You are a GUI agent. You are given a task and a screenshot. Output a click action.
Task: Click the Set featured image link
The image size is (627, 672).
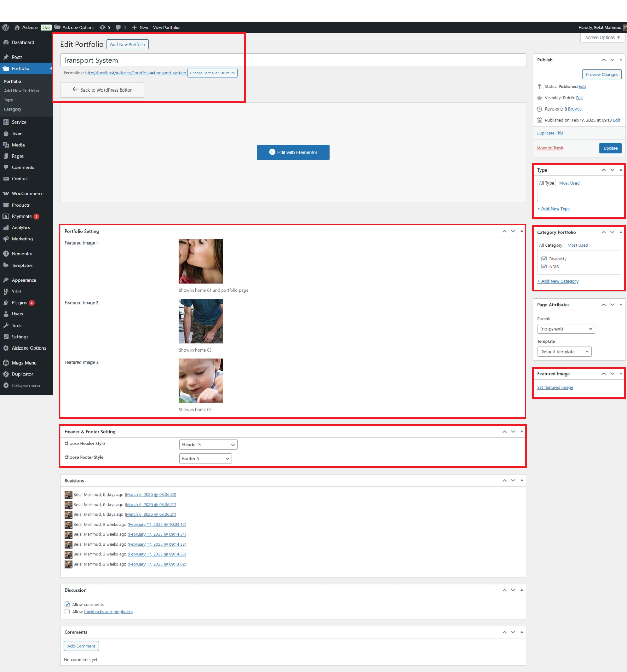pyautogui.click(x=555, y=387)
